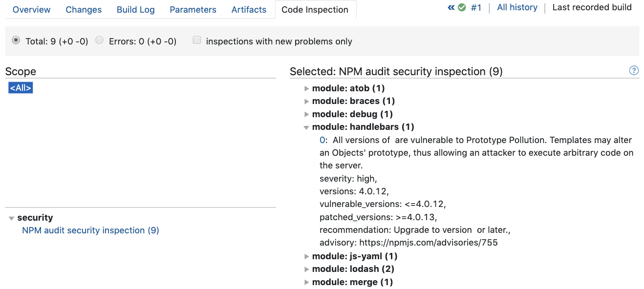Select the Total problems radio button
The image size is (644, 289).
[16, 41]
